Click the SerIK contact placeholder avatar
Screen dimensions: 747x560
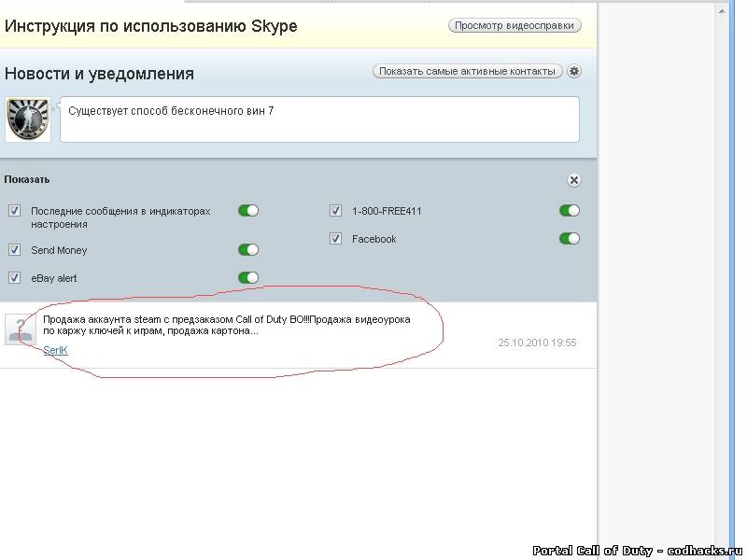[x=21, y=329]
